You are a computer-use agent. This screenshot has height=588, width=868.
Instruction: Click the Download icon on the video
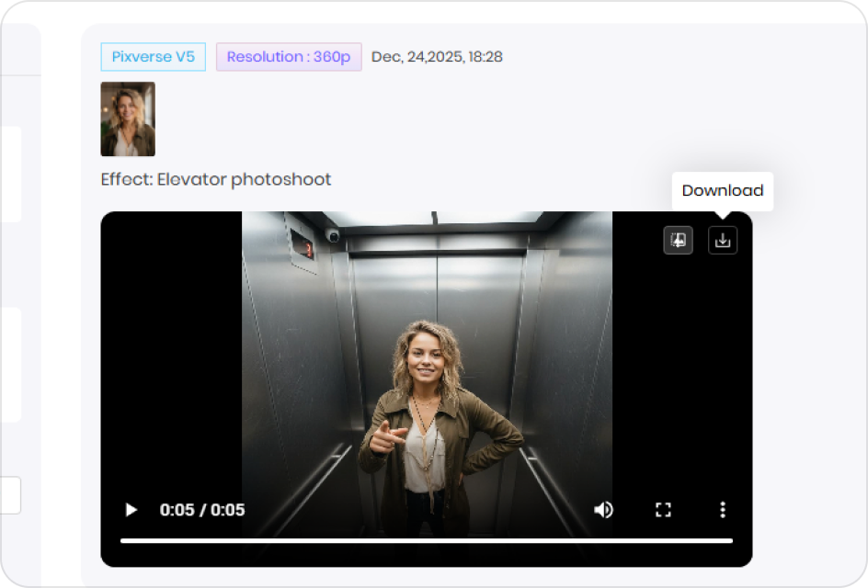[723, 240]
